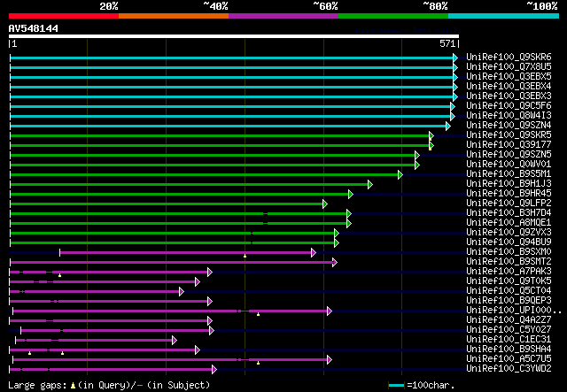Select the UniRef100_Q5CT04 label

click(x=509, y=291)
